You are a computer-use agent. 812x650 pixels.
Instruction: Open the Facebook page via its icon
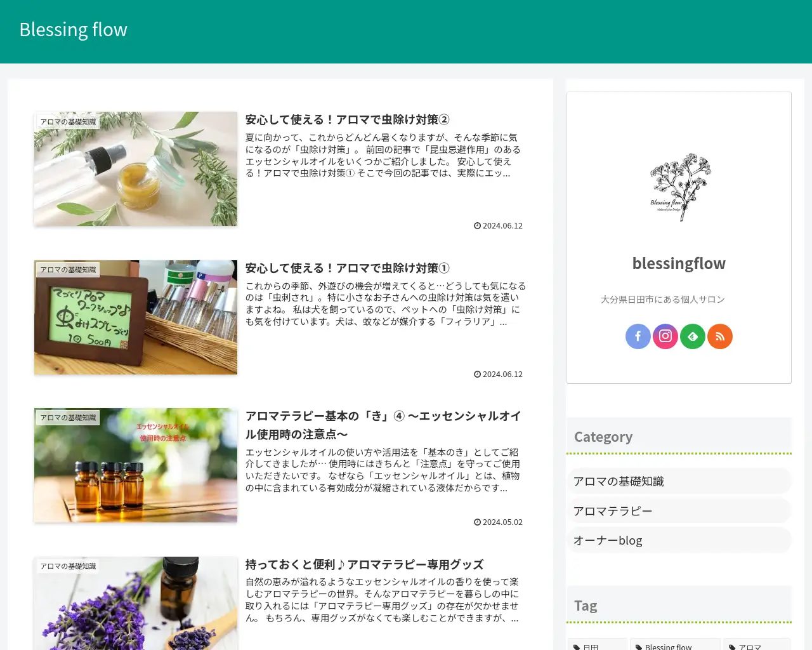(x=638, y=336)
